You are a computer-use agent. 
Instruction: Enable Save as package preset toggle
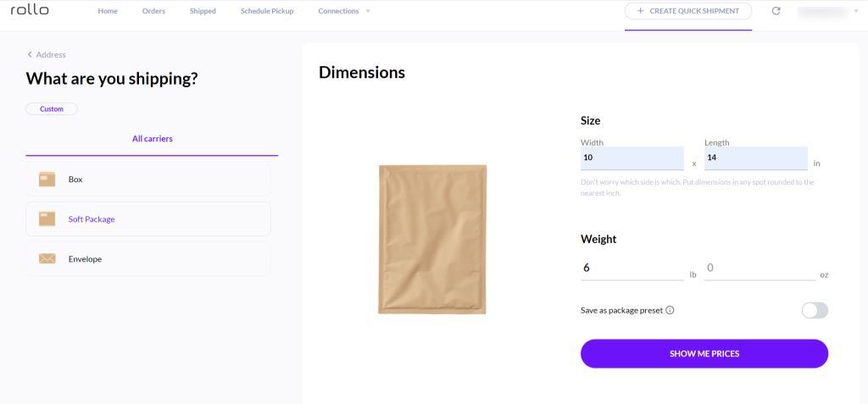coord(814,310)
